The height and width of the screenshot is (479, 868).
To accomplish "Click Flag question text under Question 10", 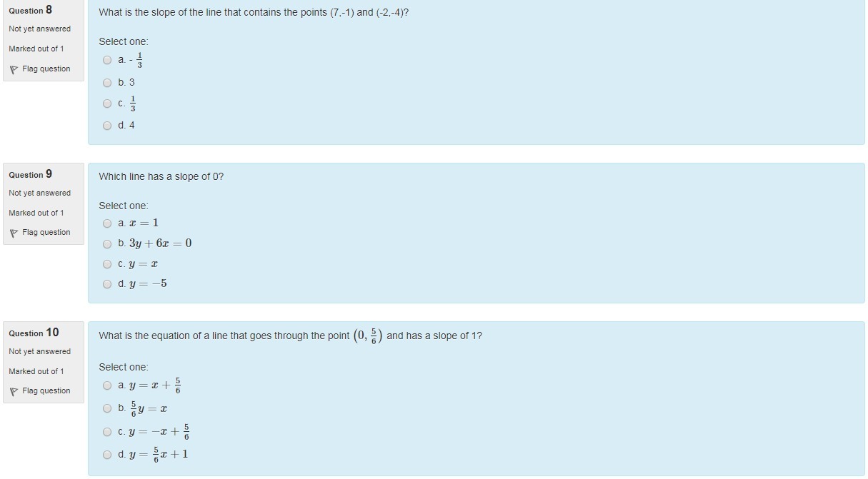I will 46,391.
